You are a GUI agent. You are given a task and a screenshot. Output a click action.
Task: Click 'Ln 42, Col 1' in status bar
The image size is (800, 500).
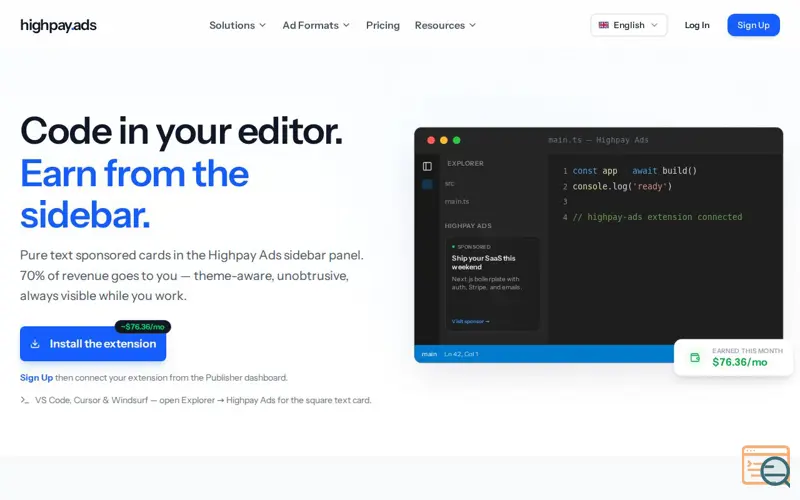pos(461,354)
